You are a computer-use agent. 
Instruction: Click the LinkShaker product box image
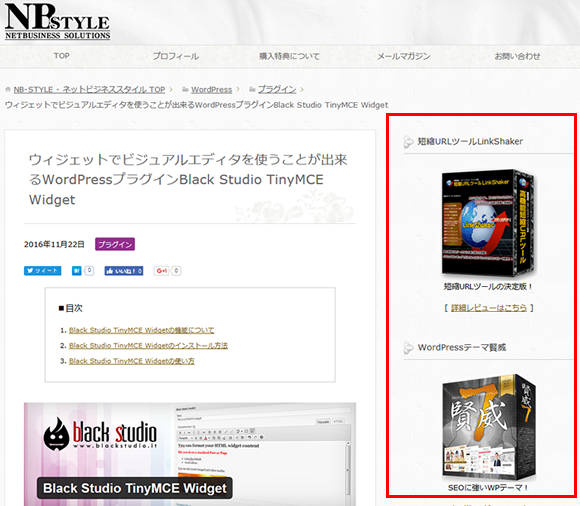pos(489,223)
